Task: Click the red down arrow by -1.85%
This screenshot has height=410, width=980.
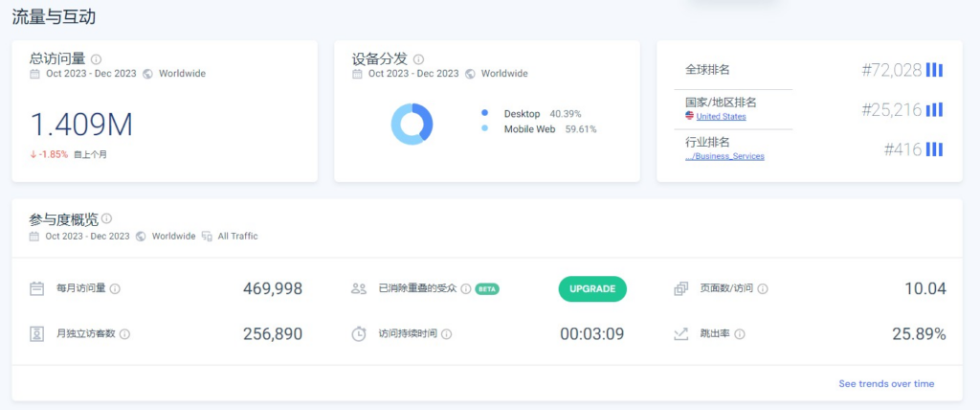Action: point(33,154)
